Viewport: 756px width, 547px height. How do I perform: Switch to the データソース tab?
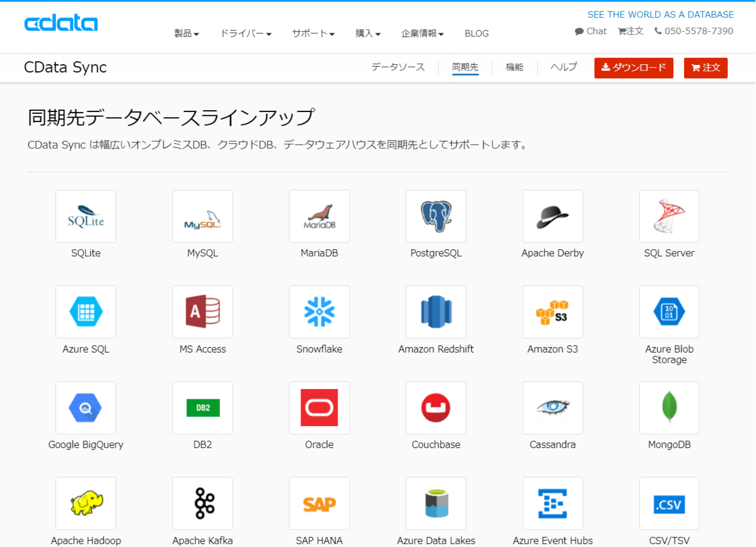point(398,67)
